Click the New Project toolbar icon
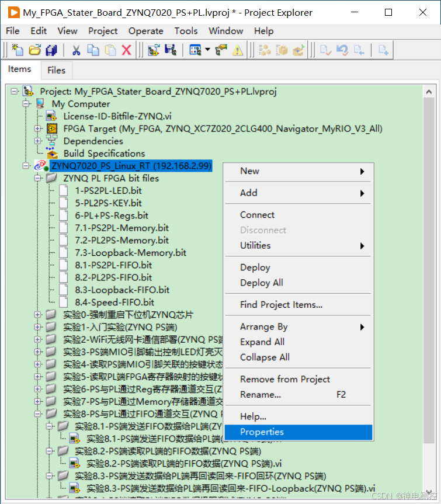The image size is (441, 504). 18,50
